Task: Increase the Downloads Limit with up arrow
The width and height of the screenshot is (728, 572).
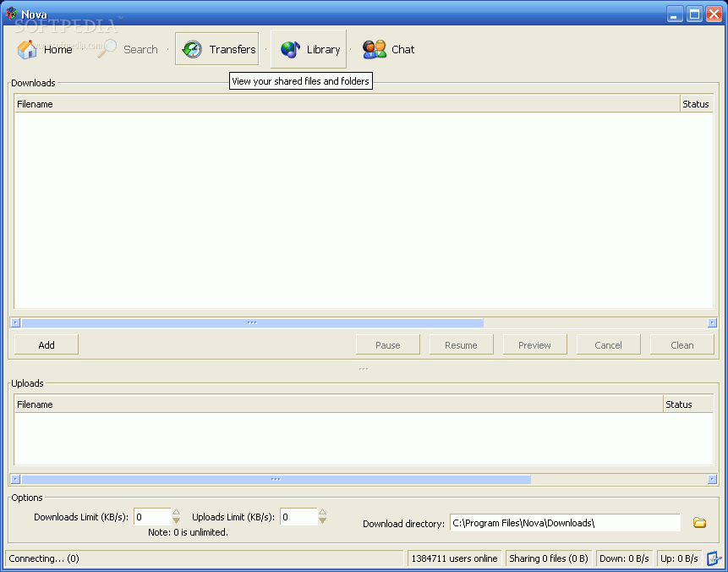Action: [176, 512]
